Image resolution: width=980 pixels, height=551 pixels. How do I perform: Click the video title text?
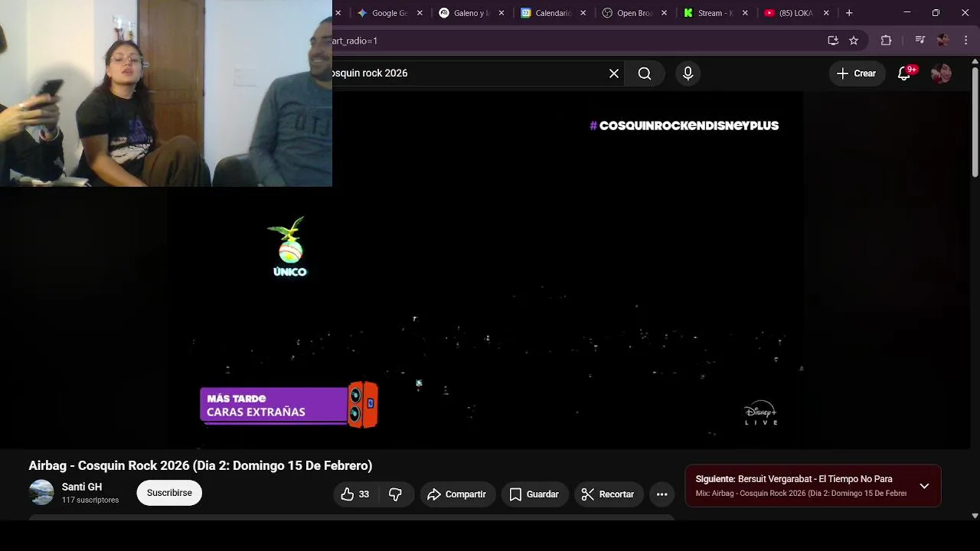coord(201,465)
